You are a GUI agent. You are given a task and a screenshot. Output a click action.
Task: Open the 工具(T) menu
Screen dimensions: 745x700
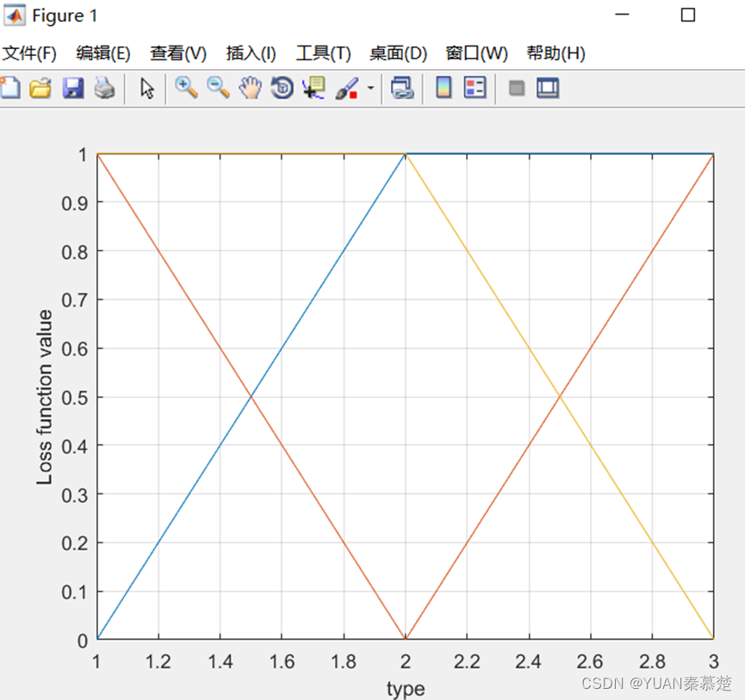coord(323,53)
